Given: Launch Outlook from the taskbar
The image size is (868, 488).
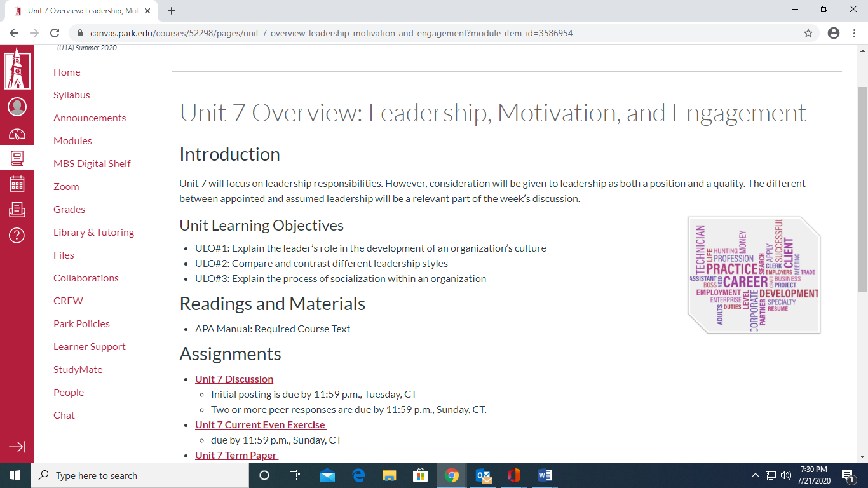Looking at the screenshot, I should 483,475.
